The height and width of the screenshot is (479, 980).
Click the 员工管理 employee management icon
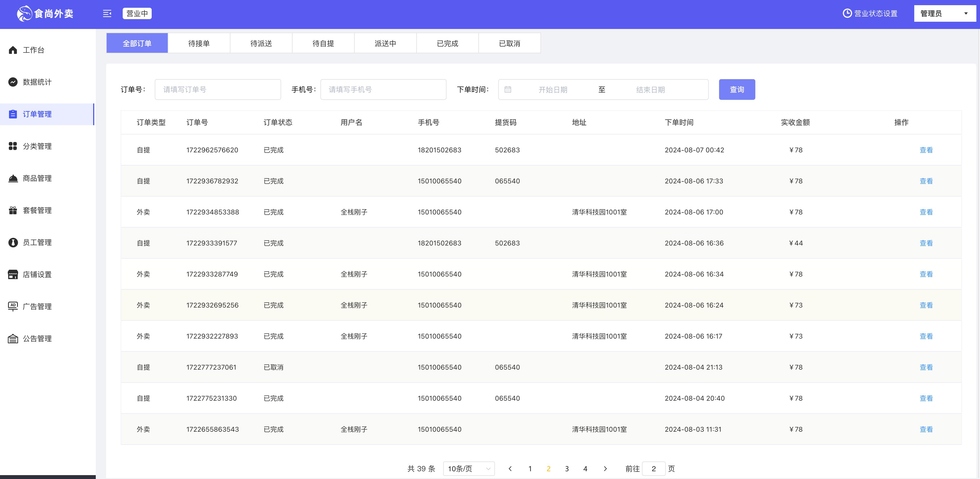coord(13,242)
